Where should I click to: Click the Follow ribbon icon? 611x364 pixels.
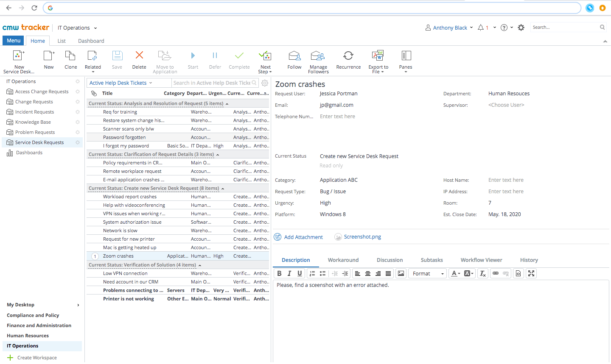tap(294, 56)
